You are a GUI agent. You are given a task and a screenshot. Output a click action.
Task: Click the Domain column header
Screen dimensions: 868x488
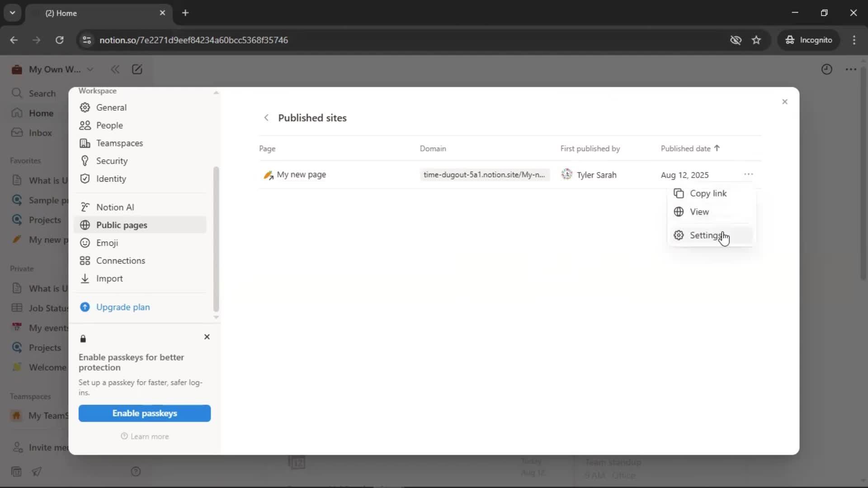pyautogui.click(x=433, y=149)
